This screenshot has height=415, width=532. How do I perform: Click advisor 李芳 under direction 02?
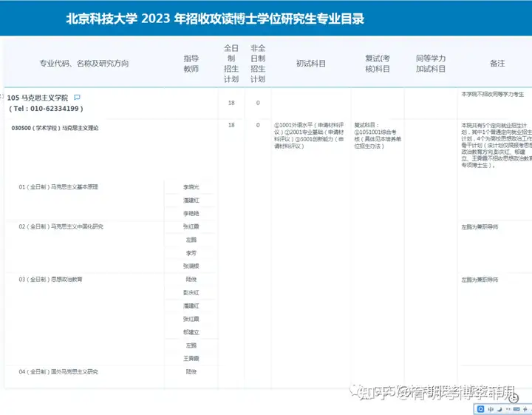tap(191, 253)
